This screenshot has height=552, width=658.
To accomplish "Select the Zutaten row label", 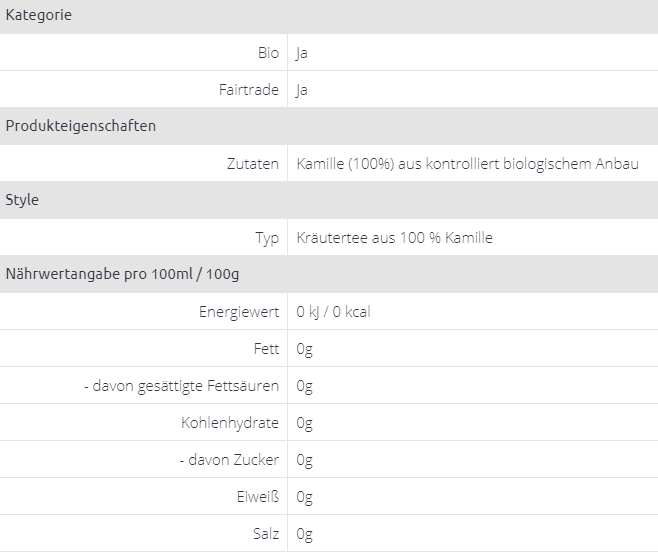I will coord(253,163).
